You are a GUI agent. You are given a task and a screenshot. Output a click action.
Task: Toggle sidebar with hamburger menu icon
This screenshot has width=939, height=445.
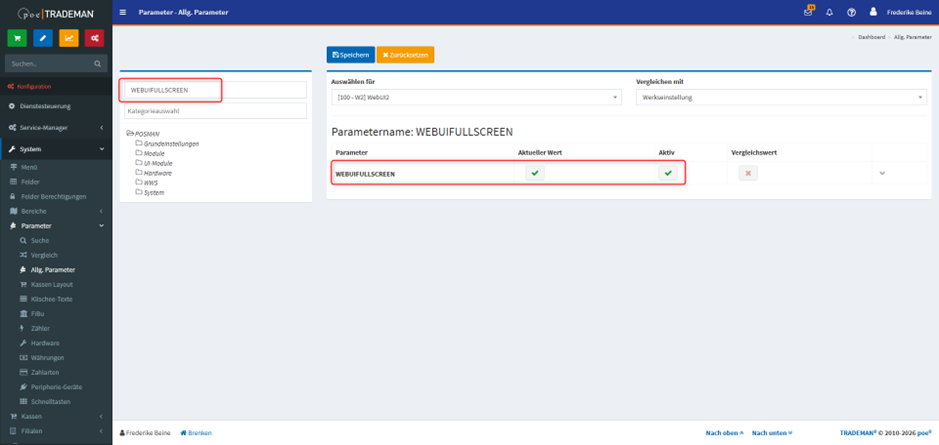(123, 13)
